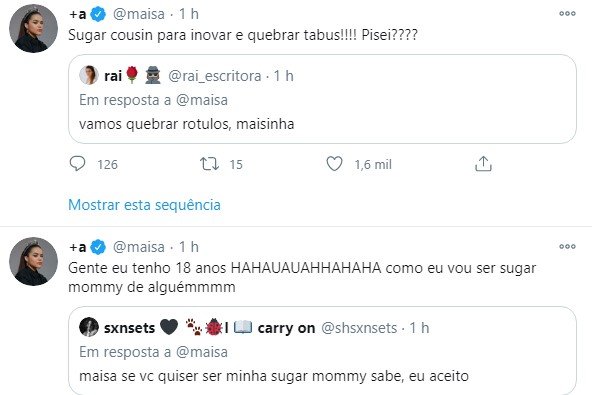Click the reply icon showing 126 replies
Viewport: 592px width, 395px height.
tap(77, 164)
